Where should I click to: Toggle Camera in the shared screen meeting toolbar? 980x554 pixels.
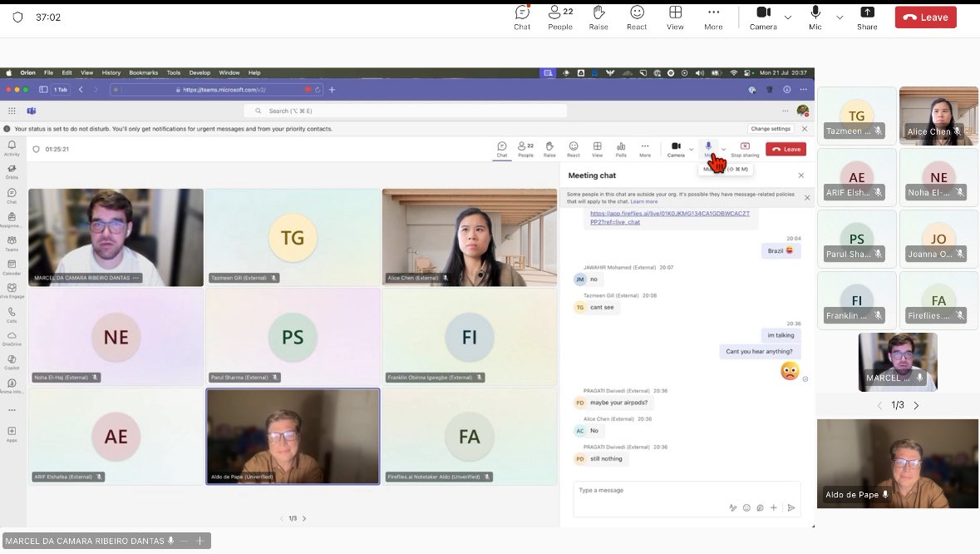point(676,150)
